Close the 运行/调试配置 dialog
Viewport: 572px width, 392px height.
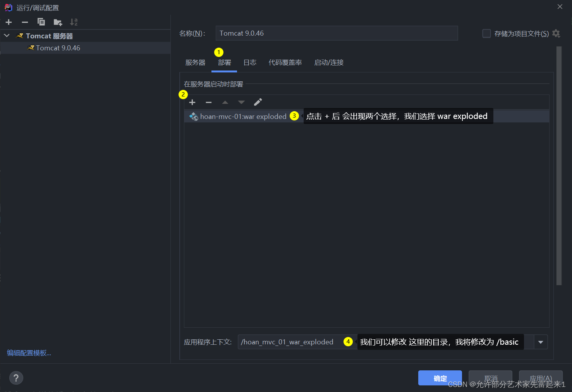coord(560,7)
